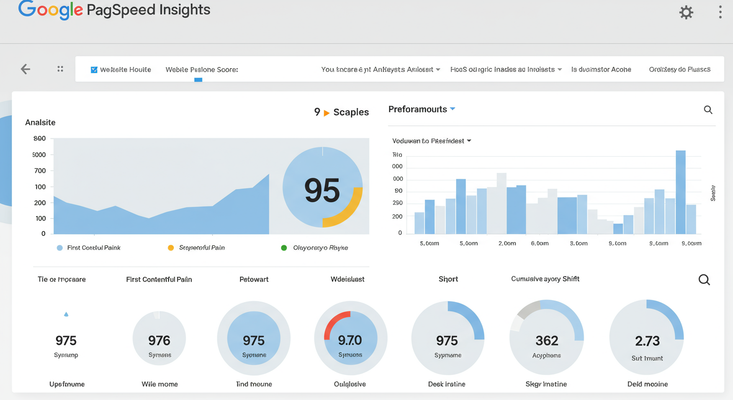Image resolution: width=733 pixels, height=400 pixels.
Task: Click the small blue triangle above 975 Upsfroume
Action: pos(66,314)
